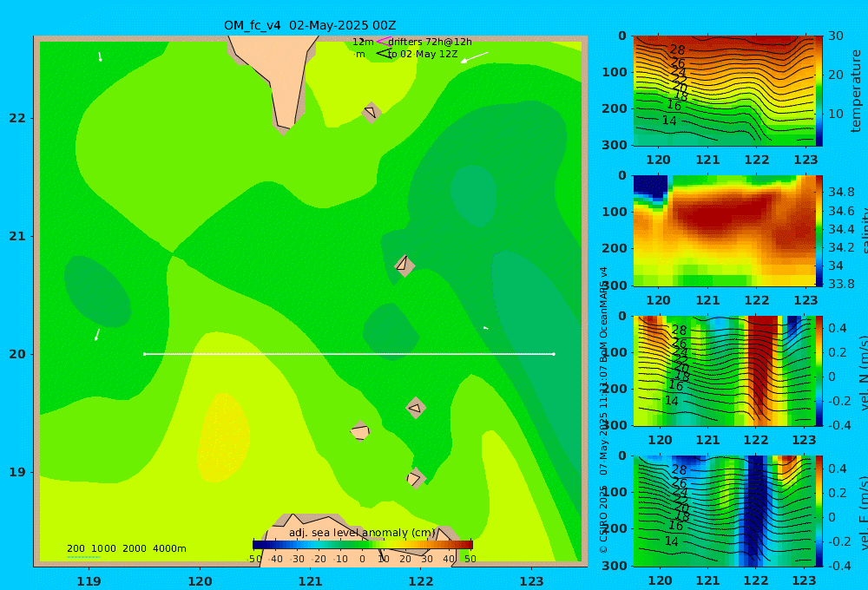Screen dimensions: 868x590
Task: Click the '28' contour label in the temperature plot
Action: pos(678,49)
